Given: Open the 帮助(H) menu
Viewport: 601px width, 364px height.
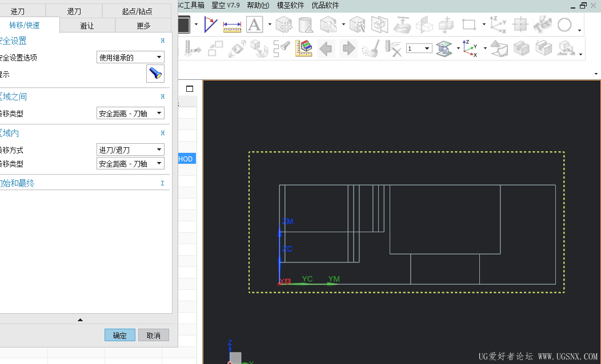Looking at the screenshot, I should 258,5.
